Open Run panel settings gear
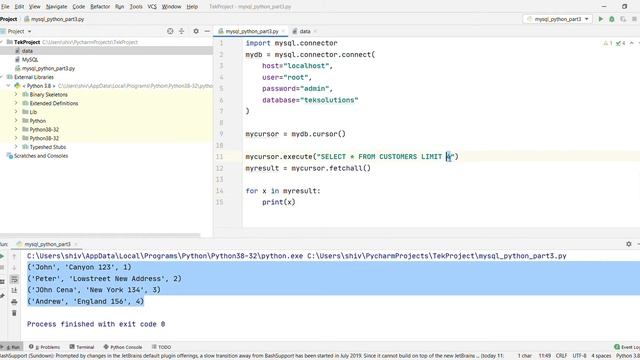The width and height of the screenshot is (640, 360). [x=629, y=244]
